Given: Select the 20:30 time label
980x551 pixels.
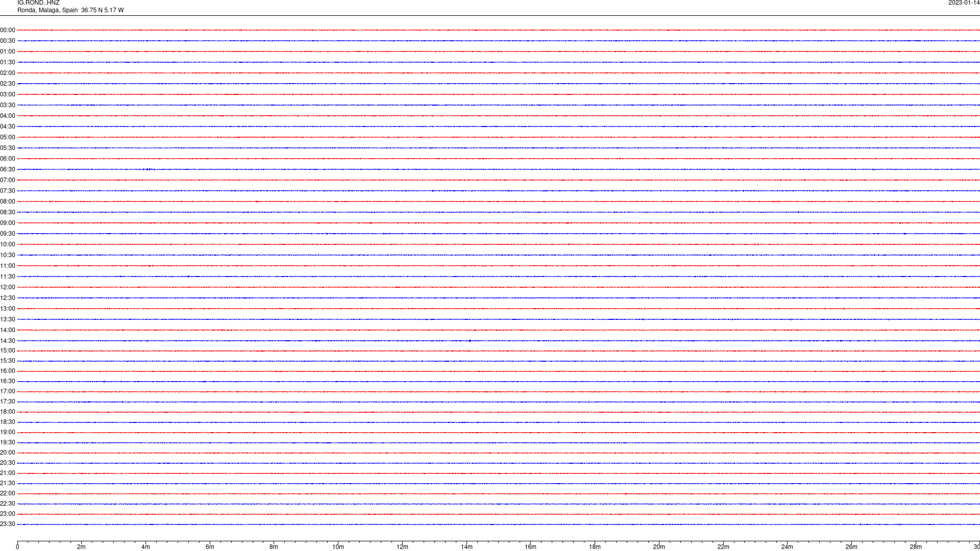Looking at the screenshot, I should tap(8, 463).
